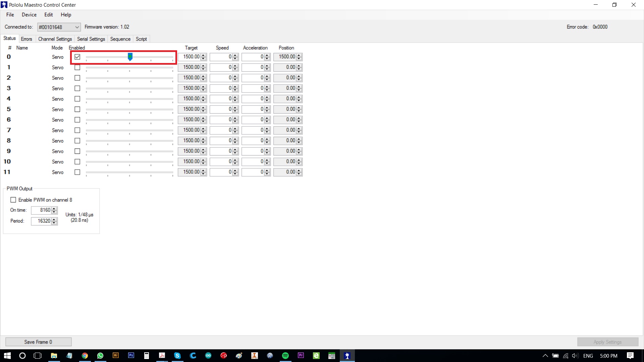Screen dimensions: 644x362
Task: Enable channel 1 checkbox
Action: pos(77,67)
